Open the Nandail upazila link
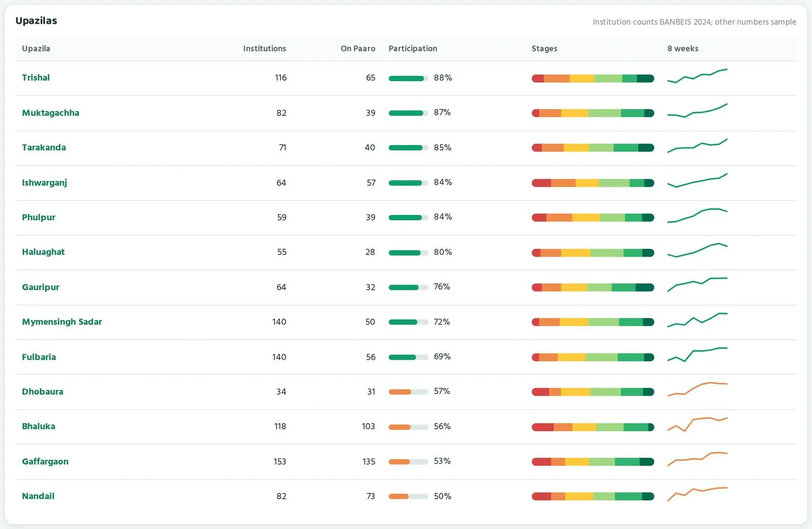The width and height of the screenshot is (812, 529). coord(38,497)
